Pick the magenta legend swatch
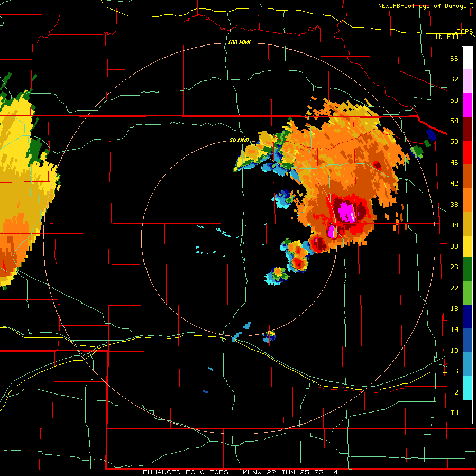Viewport: 476px width, 476px height. click(x=467, y=105)
